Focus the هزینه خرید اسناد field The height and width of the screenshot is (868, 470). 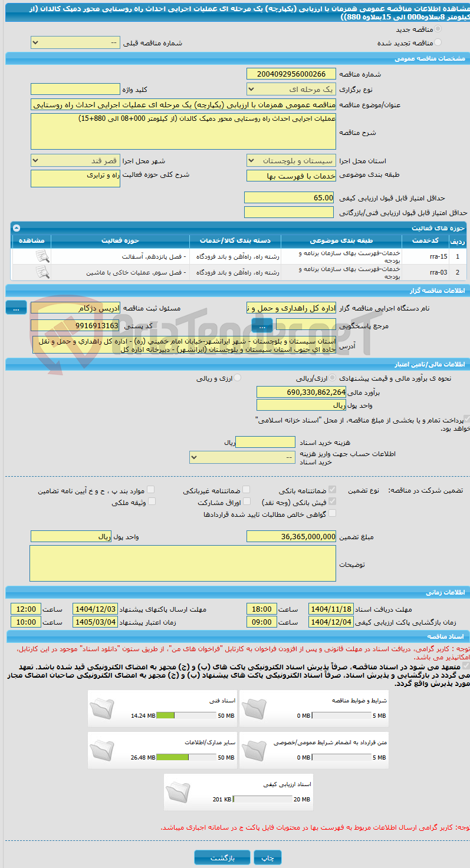tap(265, 442)
